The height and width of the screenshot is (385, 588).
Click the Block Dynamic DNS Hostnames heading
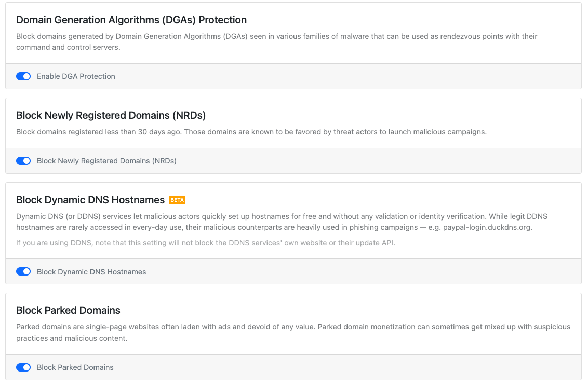coord(90,200)
